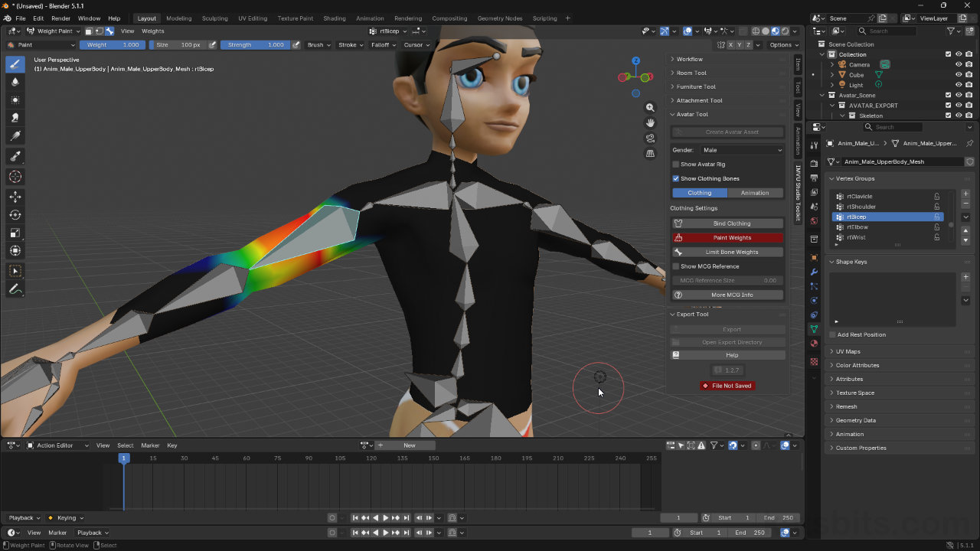Viewport: 980px width, 551px height.
Task: Toggle lock on rtClavicle vertex group
Action: click(936, 197)
